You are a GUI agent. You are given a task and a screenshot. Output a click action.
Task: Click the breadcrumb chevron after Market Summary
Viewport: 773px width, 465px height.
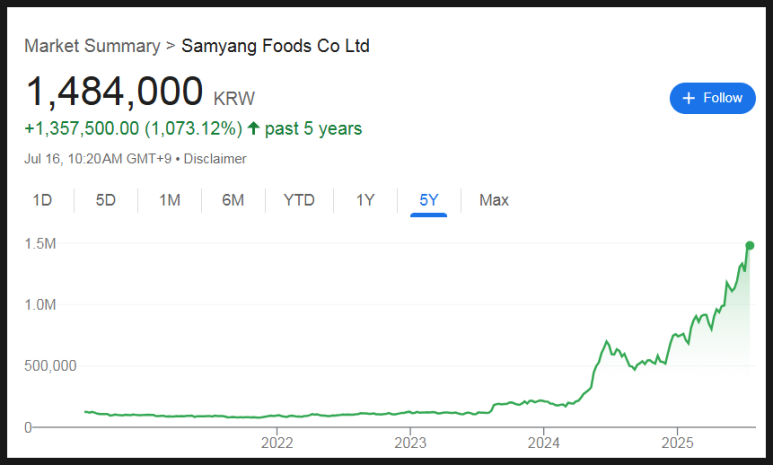[x=171, y=46]
